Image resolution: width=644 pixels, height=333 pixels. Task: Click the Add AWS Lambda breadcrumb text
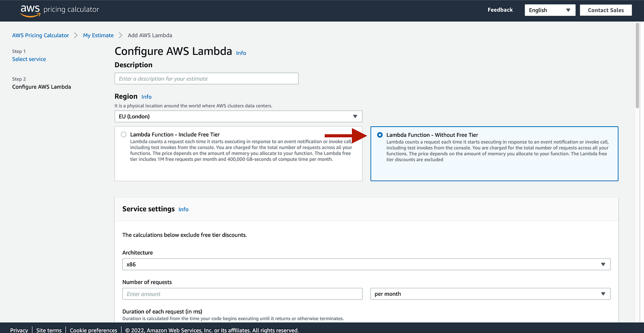150,35
